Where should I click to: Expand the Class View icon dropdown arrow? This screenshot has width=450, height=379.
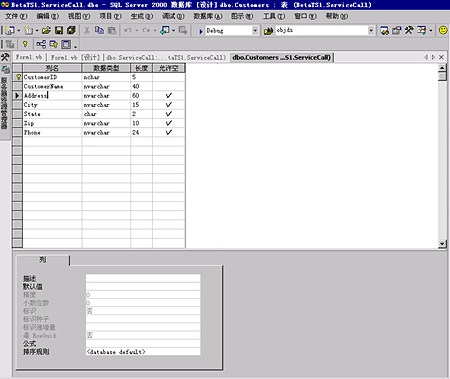[431, 31]
